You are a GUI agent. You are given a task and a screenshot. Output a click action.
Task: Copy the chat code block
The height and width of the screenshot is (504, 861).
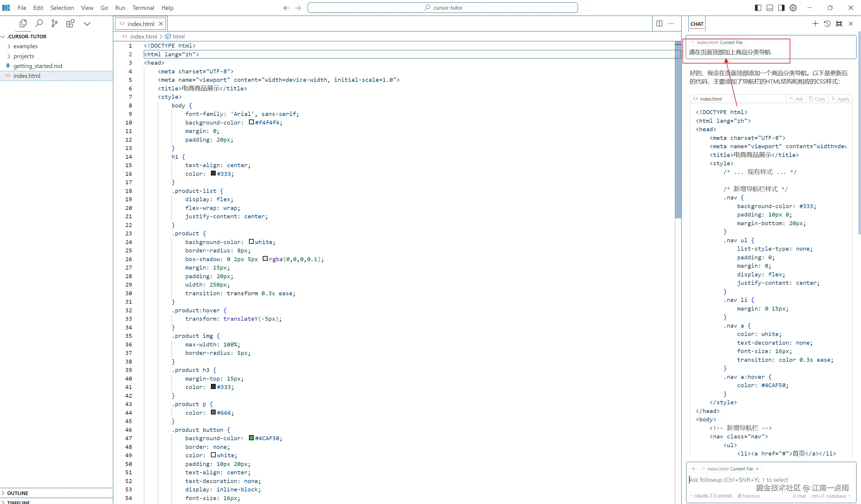[x=817, y=99]
